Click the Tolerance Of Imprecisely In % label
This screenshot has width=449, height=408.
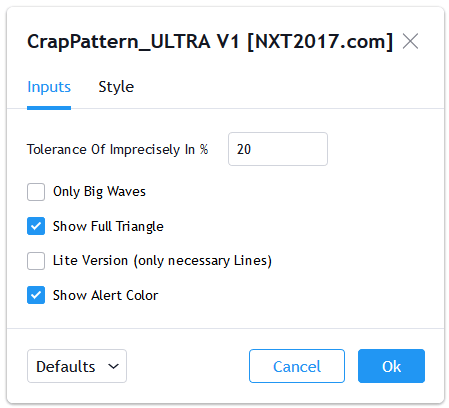(118, 149)
